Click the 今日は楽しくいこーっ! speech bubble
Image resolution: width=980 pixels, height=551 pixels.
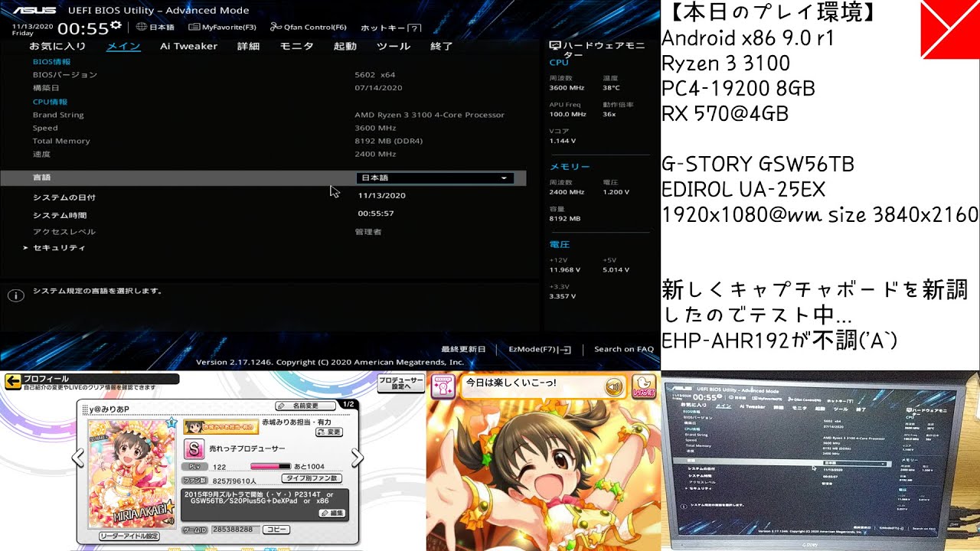point(543,386)
